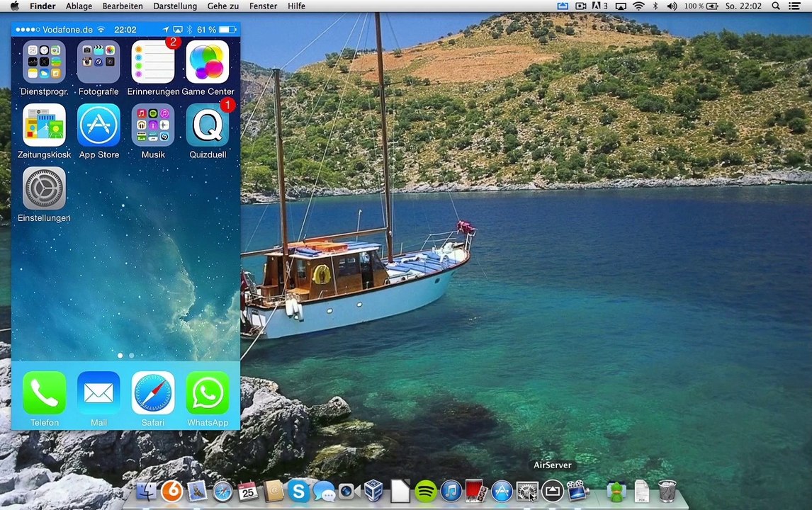Open the screen recording camera status menu
Screen dimensions: 812x510
click(581, 6)
